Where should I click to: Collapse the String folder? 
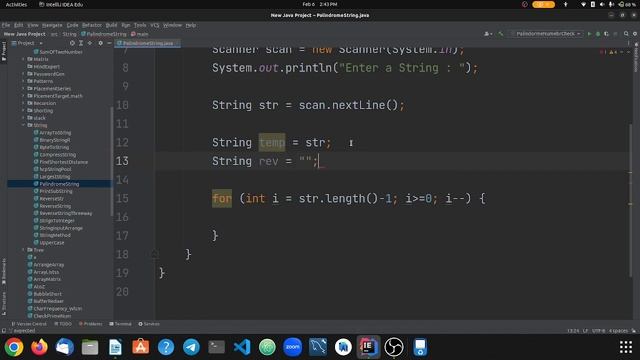click(x=23, y=125)
